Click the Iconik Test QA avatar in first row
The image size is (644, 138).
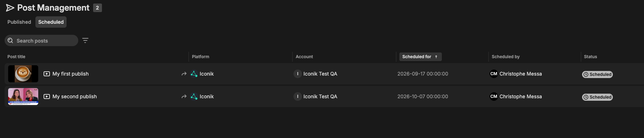coord(297,74)
